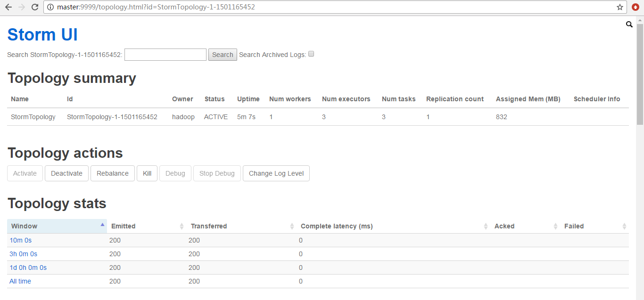Image resolution: width=644 pixels, height=300 pixels.
Task: Click the Complete latency (ms) header
Action: (x=393, y=226)
